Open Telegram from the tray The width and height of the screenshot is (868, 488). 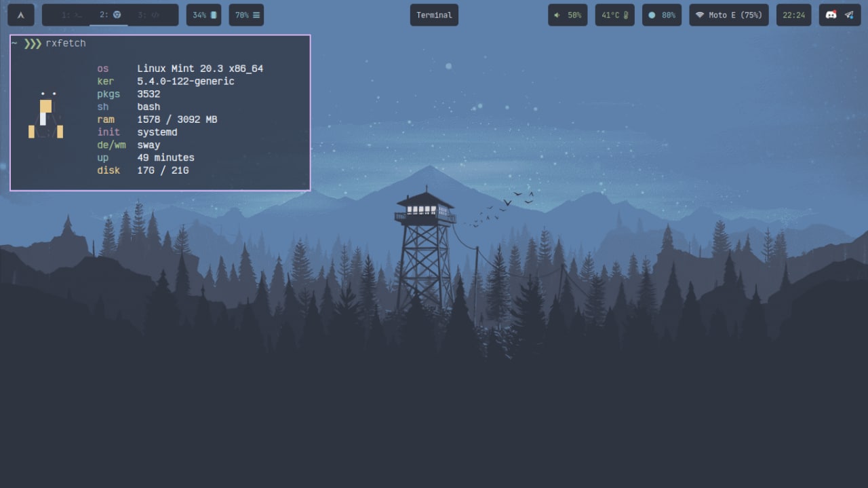pos(849,15)
